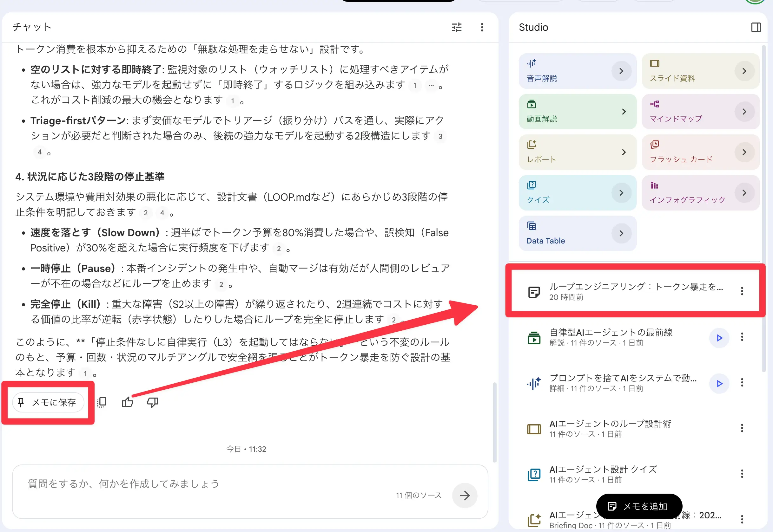Open citation 2 after 明記しておきます
The image size is (773, 532).
(146, 213)
